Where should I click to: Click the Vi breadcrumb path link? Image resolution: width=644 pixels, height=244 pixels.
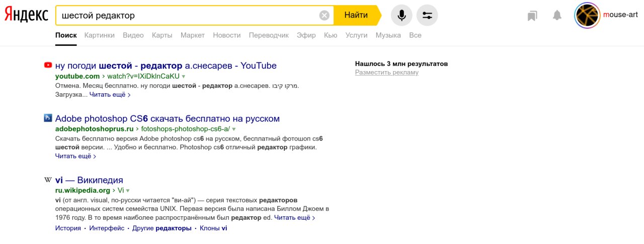[121, 191]
